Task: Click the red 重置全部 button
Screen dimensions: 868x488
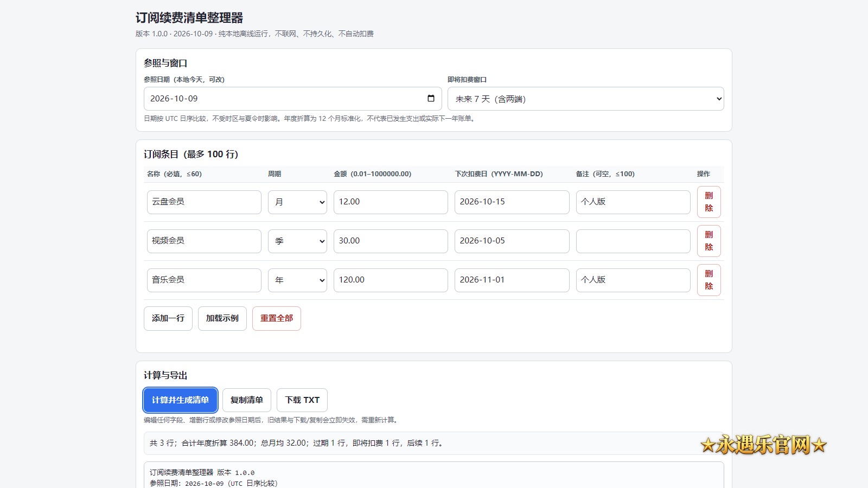Action: 277,318
